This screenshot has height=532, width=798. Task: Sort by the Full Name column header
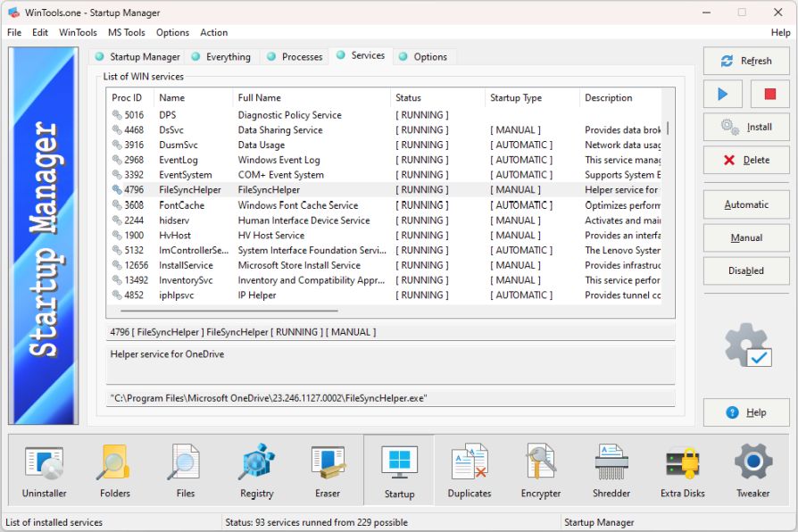[312, 98]
